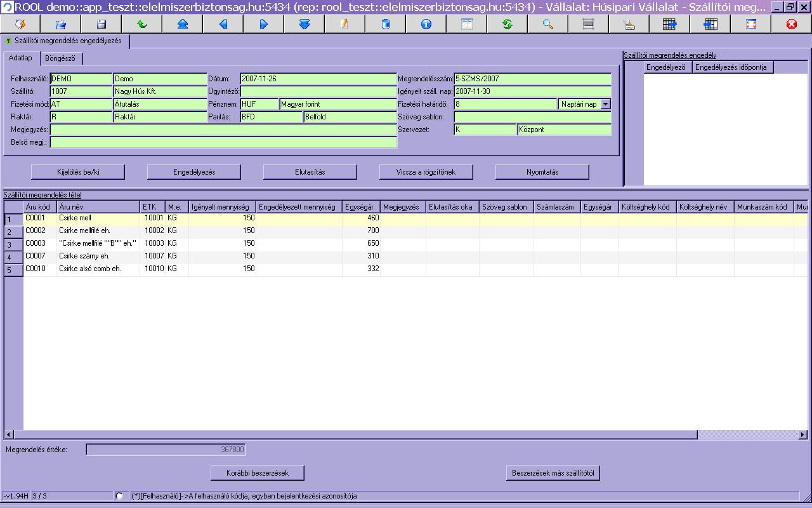Select row C0001 Csirke mell
This screenshot has width=812, height=508.
[406, 218]
